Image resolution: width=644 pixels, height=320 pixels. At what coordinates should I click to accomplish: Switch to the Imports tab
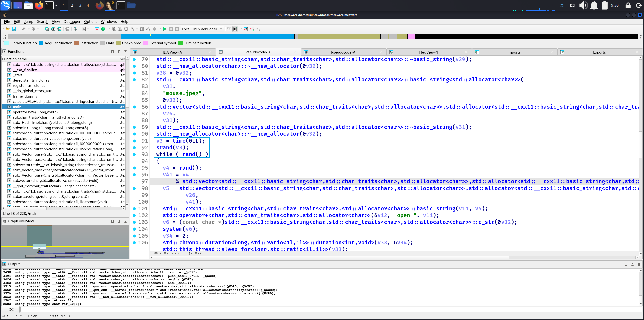tap(514, 52)
